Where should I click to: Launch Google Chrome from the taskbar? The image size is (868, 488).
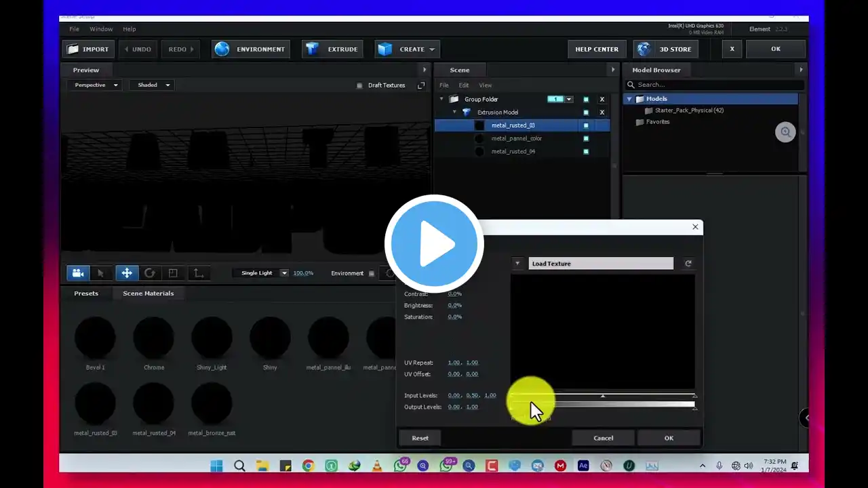(x=308, y=466)
